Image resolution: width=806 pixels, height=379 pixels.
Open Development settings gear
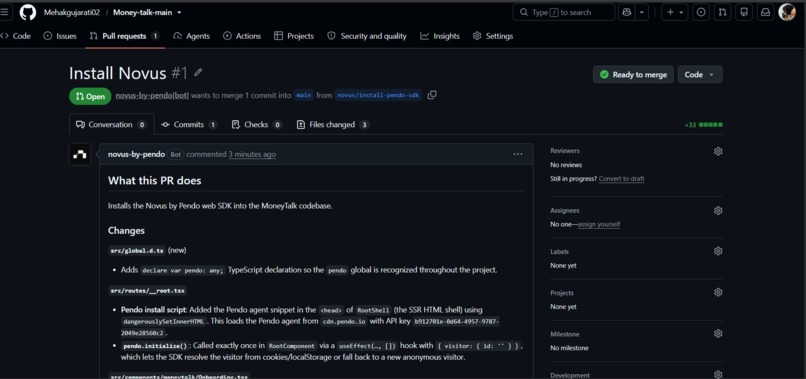[718, 375]
